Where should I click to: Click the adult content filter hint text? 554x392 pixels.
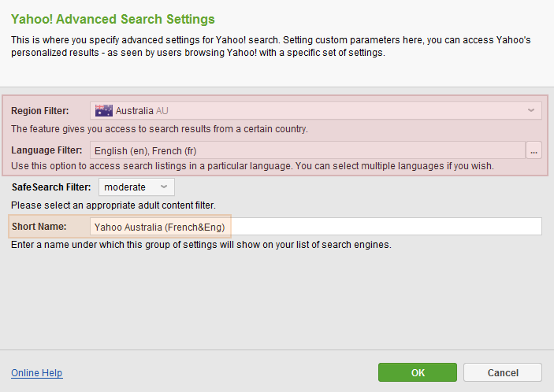point(113,205)
